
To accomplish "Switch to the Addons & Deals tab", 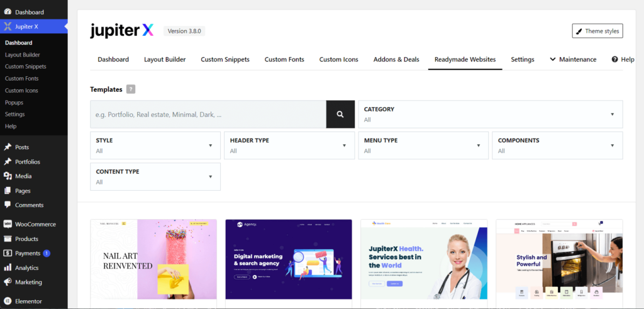I will point(396,60).
